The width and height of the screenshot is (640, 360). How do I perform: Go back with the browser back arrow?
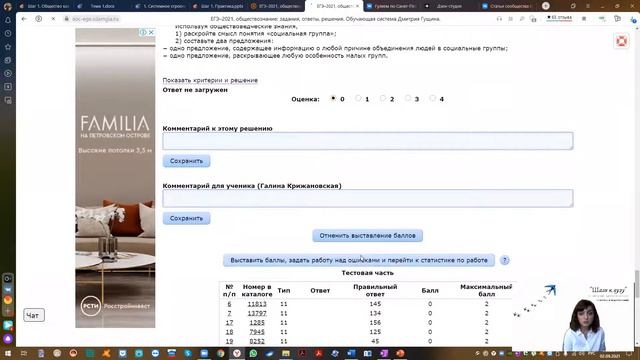pyautogui.click(x=24, y=19)
